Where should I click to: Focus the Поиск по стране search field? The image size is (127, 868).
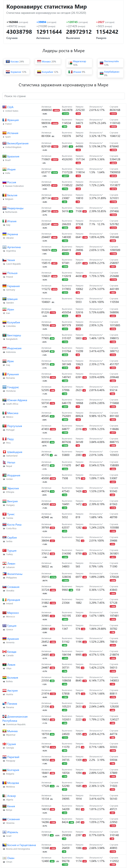coord(64,96)
